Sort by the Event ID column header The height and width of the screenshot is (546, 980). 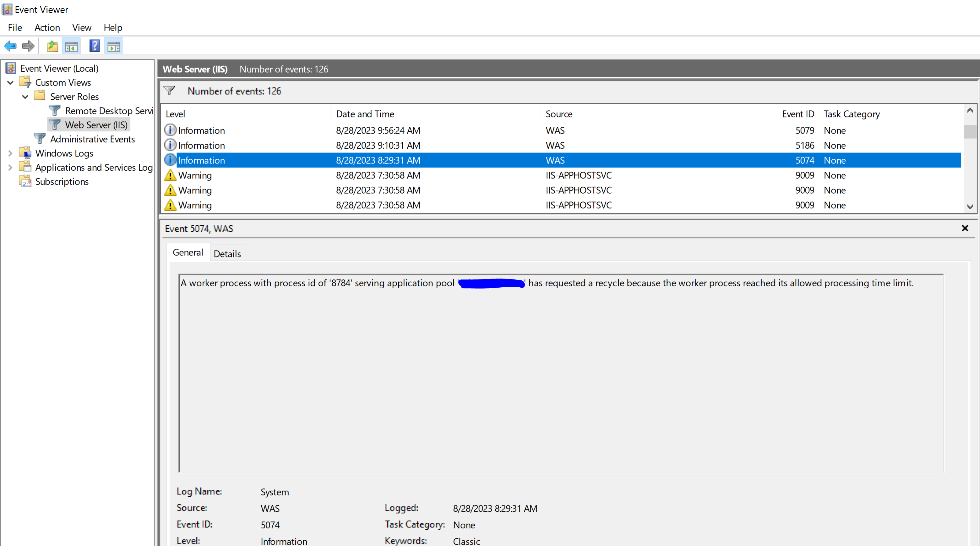pyautogui.click(x=798, y=114)
